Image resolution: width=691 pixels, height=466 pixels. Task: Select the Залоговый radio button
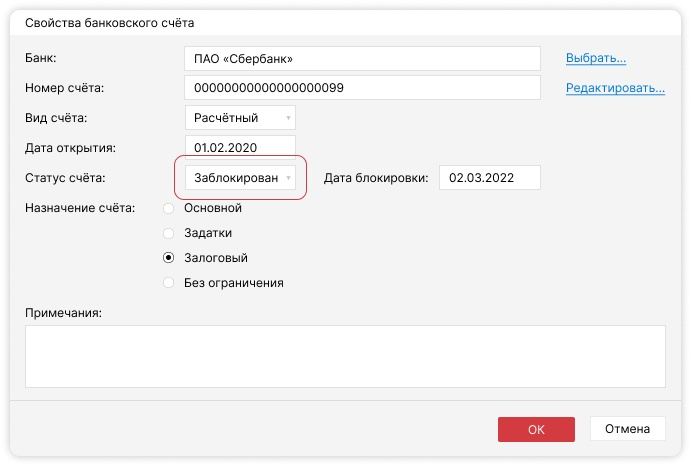click(168, 258)
